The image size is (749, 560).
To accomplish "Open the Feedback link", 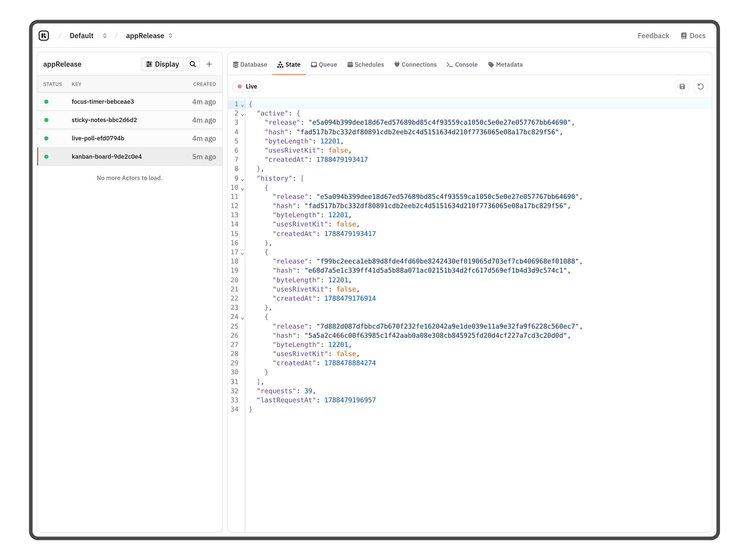I will [x=653, y=36].
